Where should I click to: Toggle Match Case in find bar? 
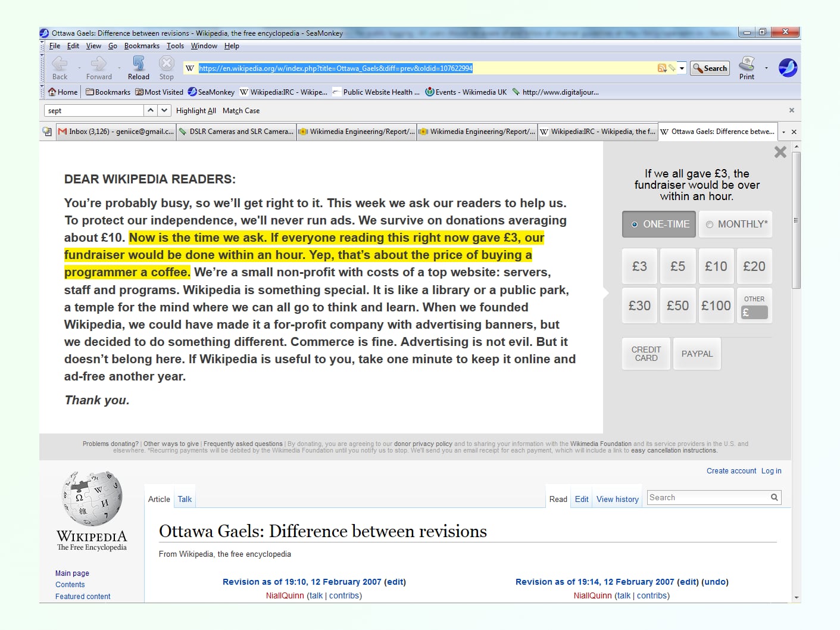pos(241,111)
